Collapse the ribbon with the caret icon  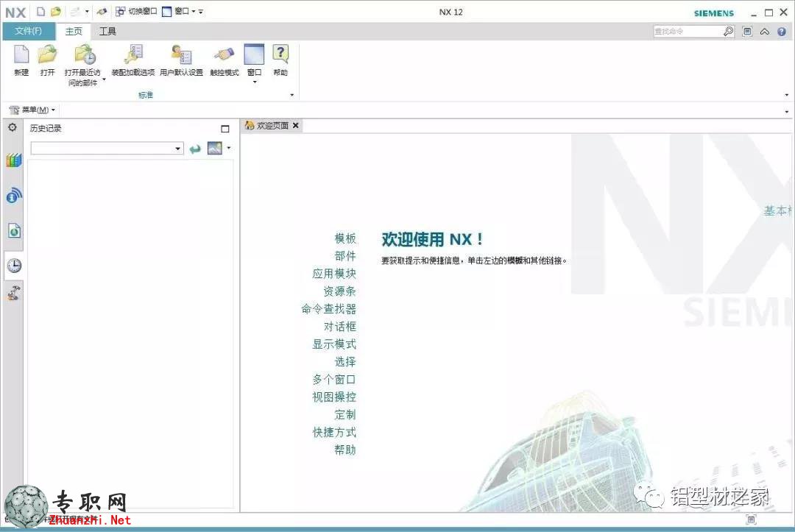765,32
